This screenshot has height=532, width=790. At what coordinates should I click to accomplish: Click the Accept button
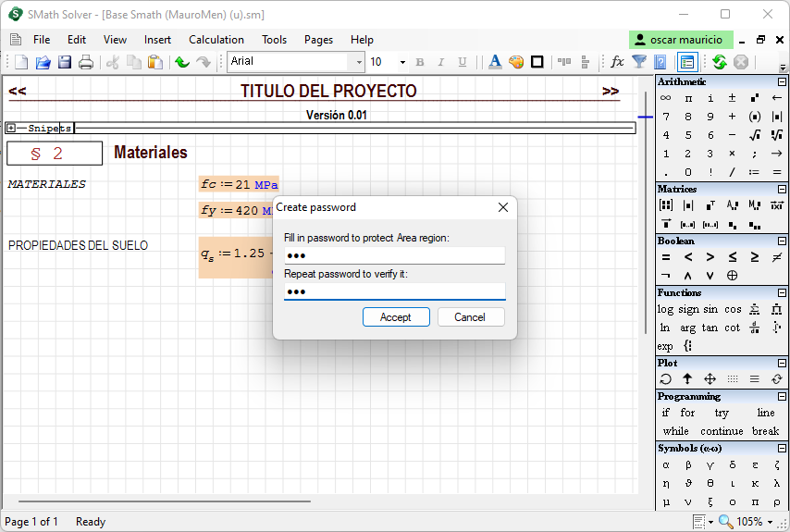click(x=395, y=317)
